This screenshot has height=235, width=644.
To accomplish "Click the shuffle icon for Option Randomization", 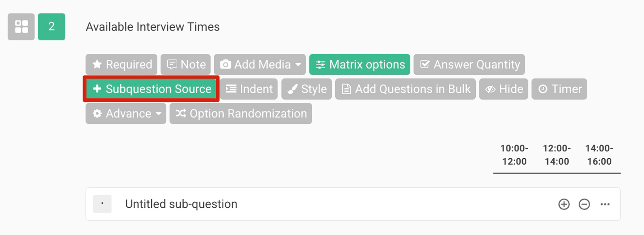I will [x=181, y=113].
